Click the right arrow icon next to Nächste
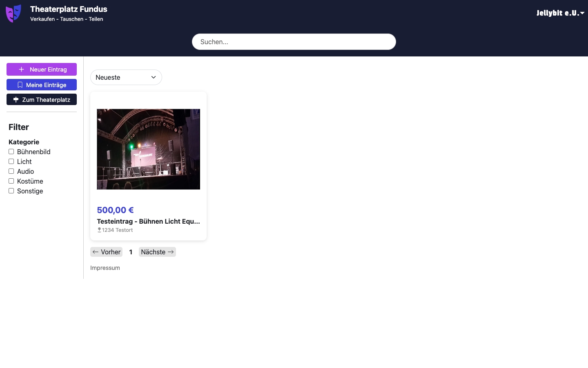 coord(171,252)
